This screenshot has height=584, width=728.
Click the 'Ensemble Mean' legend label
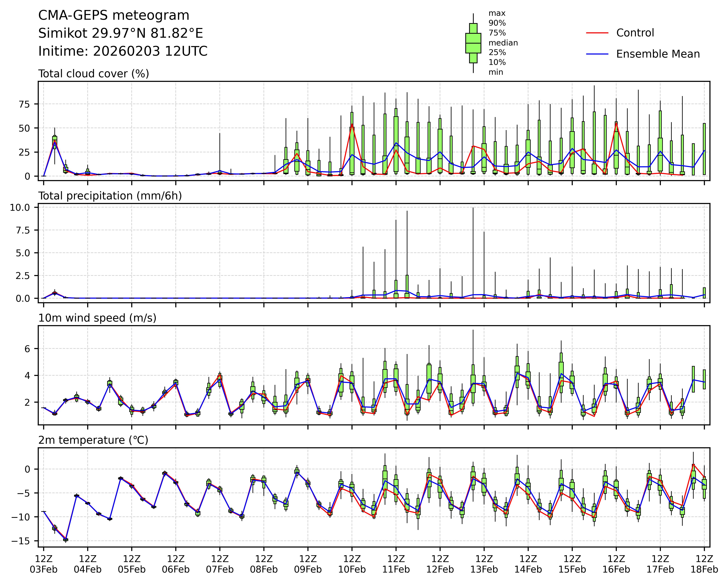click(658, 54)
